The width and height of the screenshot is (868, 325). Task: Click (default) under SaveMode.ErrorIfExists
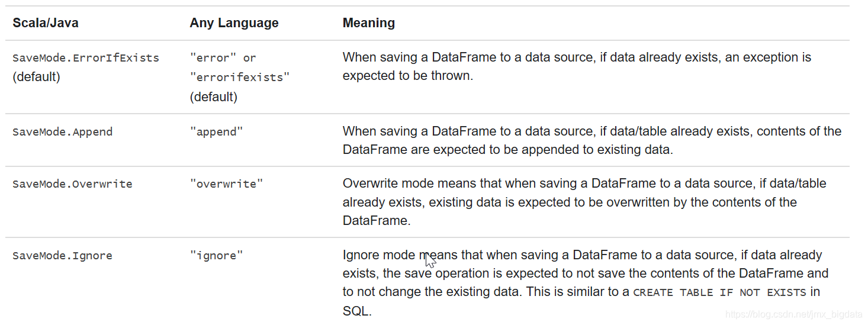(x=36, y=77)
